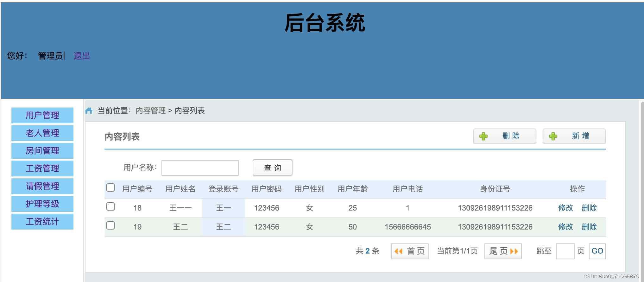This screenshot has width=644, height=282.
Task: Click the 用户电话 column header
Action: [x=408, y=189]
